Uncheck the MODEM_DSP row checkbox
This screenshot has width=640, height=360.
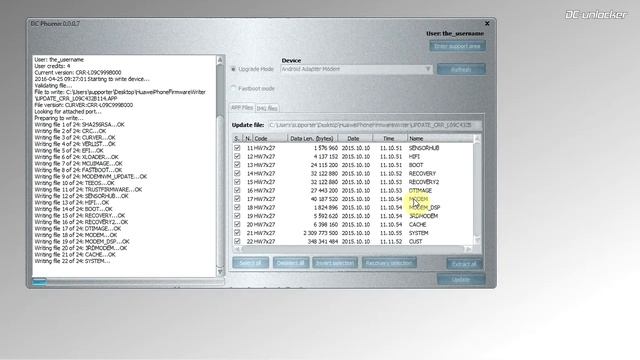[237, 207]
